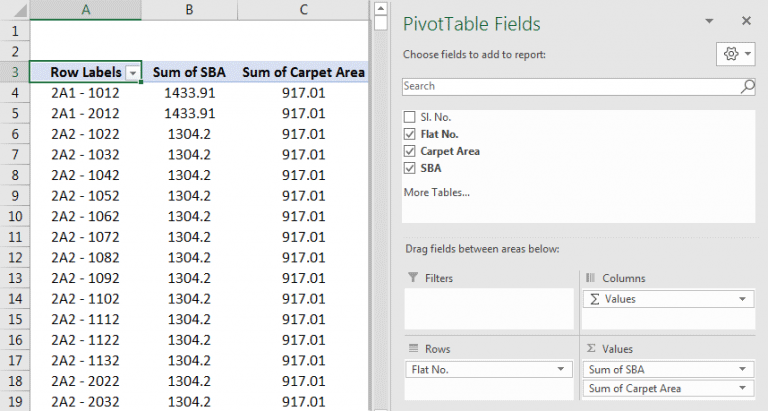Open the task pane options arrow
The width and height of the screenshot is (768, 411).
coord(709,21)
